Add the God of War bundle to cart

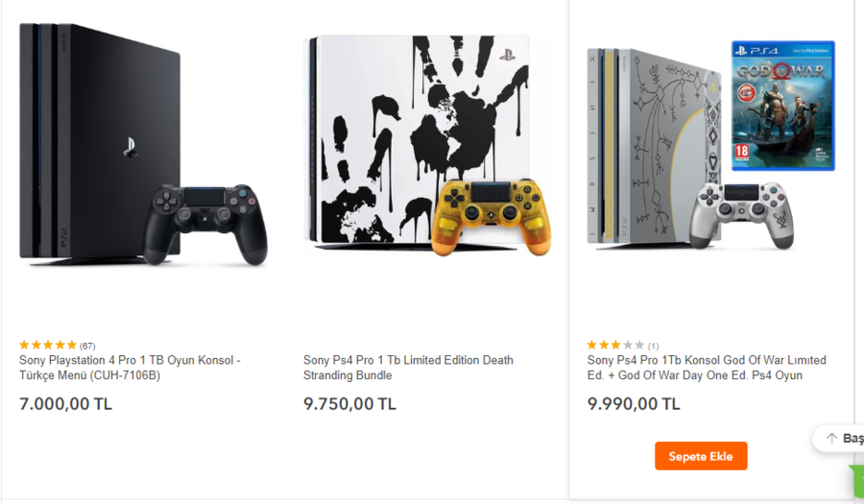tap(701, 456)
